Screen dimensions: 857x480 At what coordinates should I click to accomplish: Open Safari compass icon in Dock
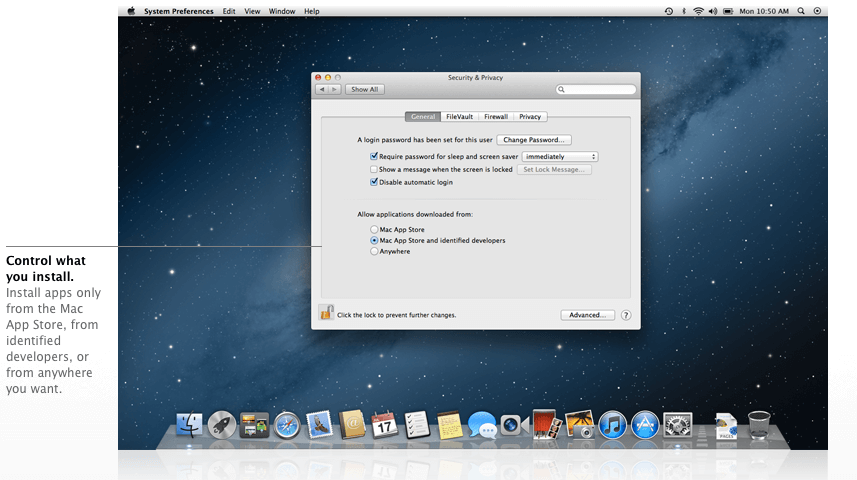[x=287, y=425]
